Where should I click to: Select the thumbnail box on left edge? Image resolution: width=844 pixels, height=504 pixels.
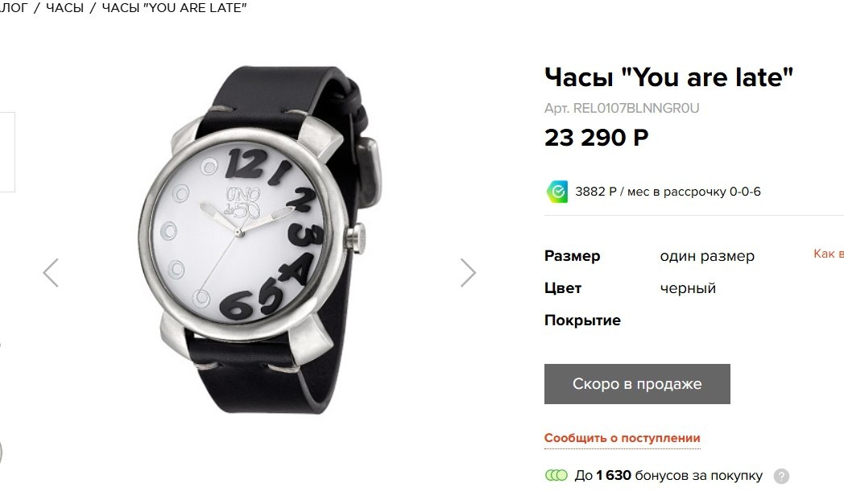[x=6, y=152]
